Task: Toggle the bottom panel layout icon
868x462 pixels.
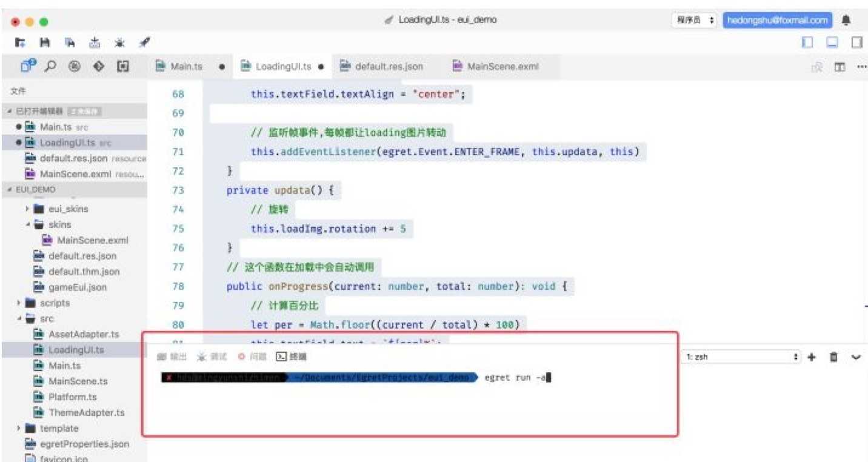Action: [832, 42]
